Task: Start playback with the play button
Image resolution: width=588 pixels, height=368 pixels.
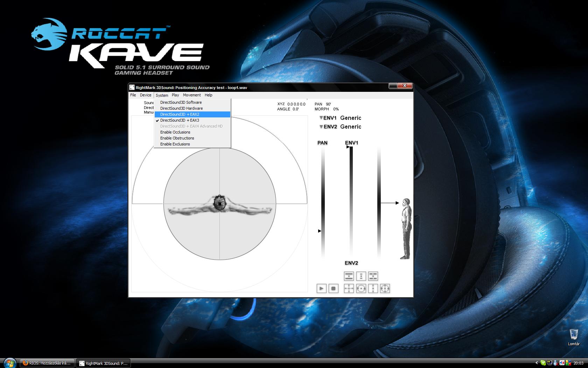Action: 321,288
